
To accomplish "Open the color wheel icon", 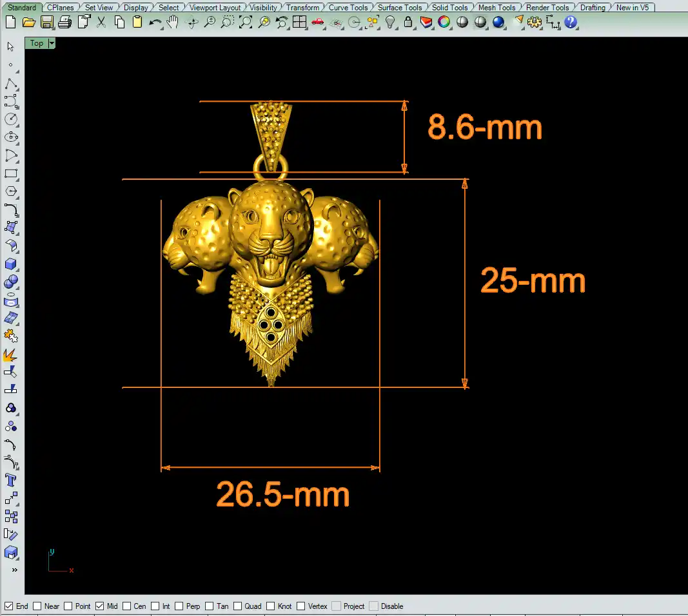I will (444, 23).
